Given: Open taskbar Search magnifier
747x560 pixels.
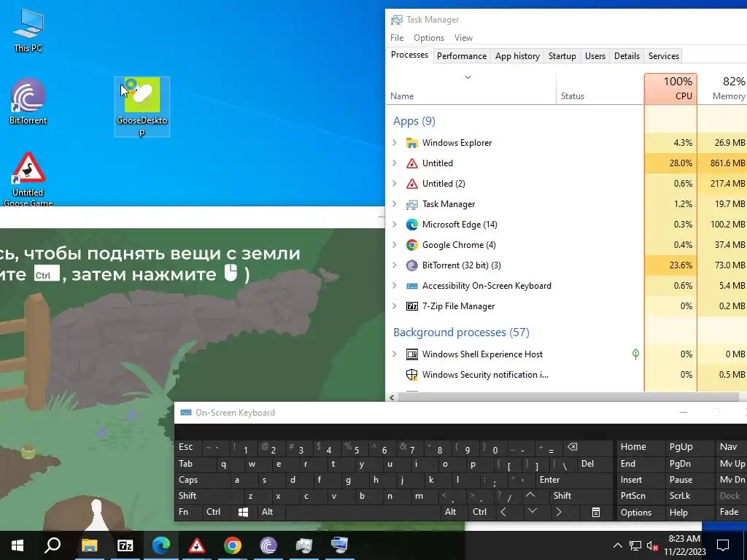Looking at the screenshot, I should [53, 545].
